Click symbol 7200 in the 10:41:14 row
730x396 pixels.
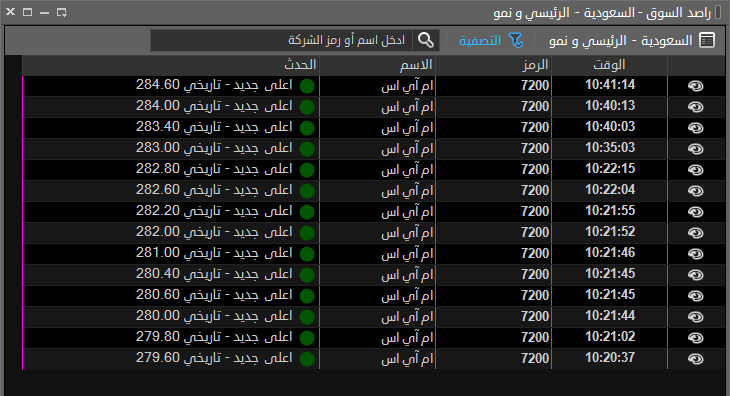[x=535, y=85]
